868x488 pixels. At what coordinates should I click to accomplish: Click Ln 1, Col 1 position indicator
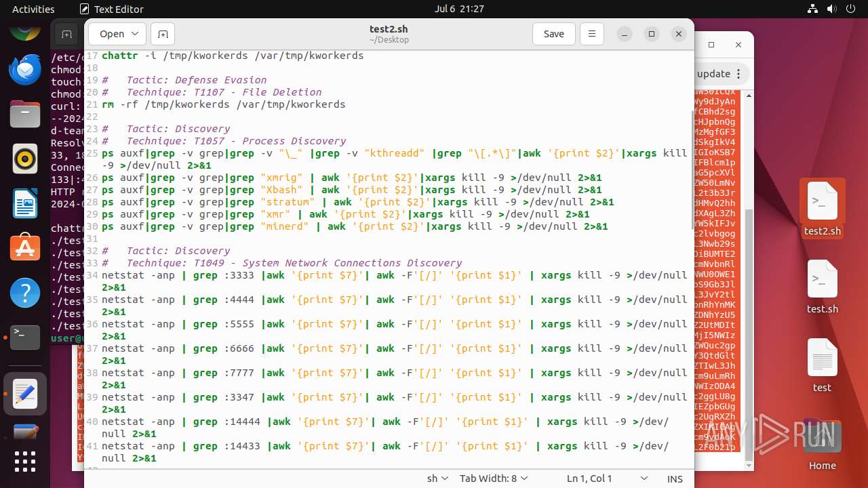click(x=589, y=479)
